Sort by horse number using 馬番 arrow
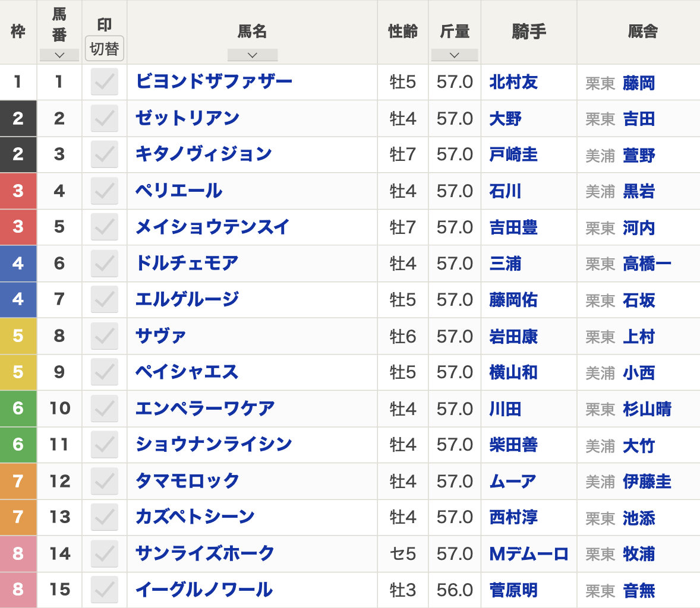Viewport: 700px width, 608px height. 59,55
